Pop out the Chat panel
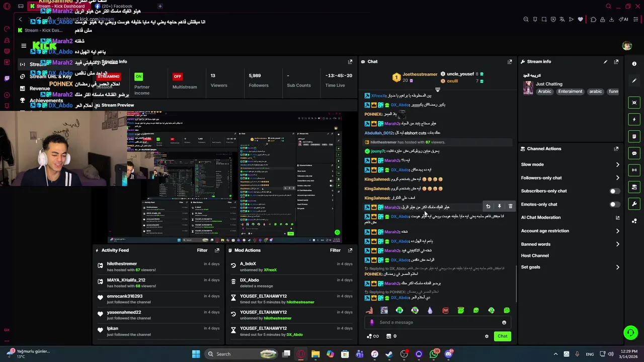Image resolution: width=644 pixels, height=362 pixels. pyautogui.click(x=510, y=62)
